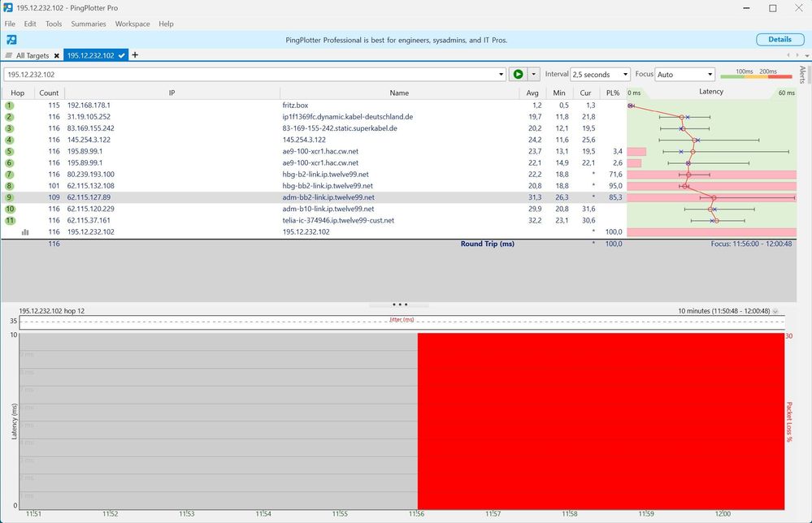Screen dimensions: 812x523
Task: Open the Alerts sidebar on the right edge
Action: pos(803,73)
